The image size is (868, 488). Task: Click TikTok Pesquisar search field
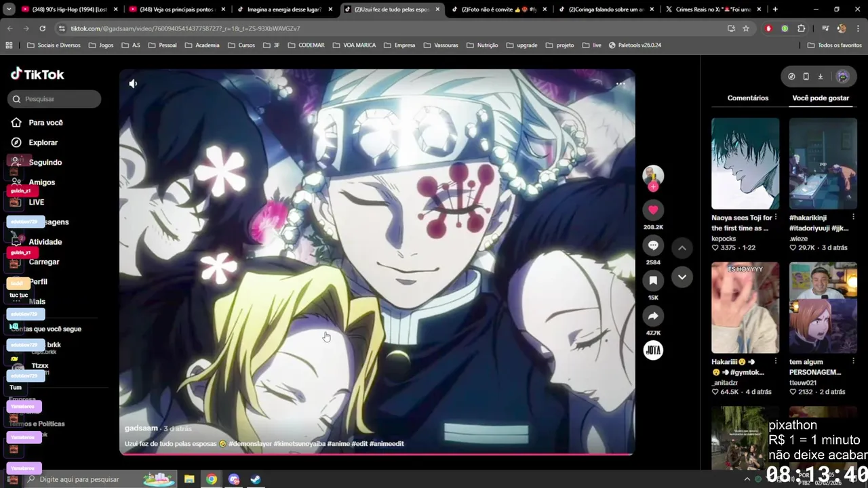pyautogui.click(x=55, y=99)
